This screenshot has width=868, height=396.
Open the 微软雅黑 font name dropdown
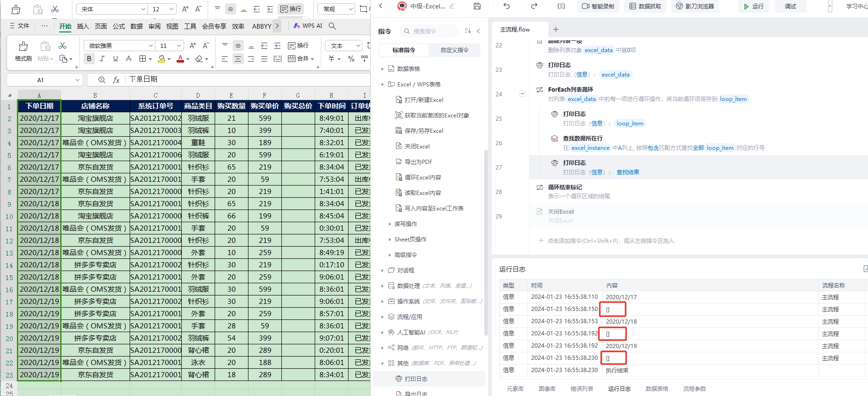150,46
